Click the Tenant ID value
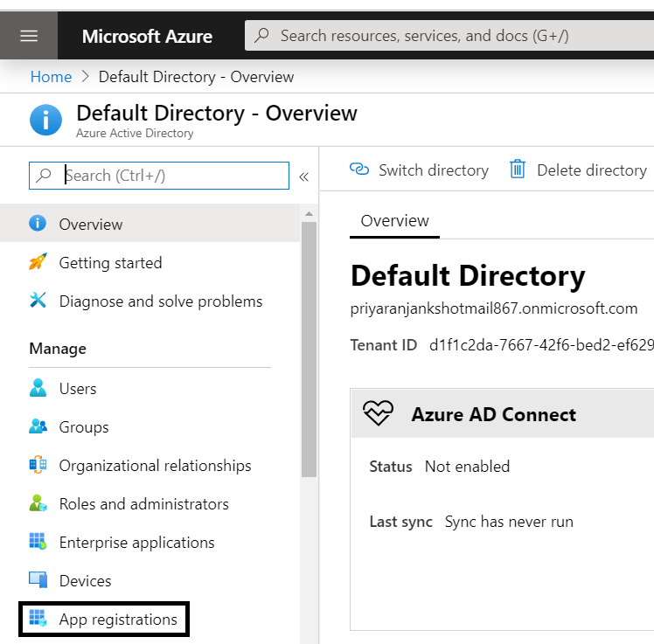Viewport: 654px width, 644px height. pyautogui.click(x=541, y=345)
